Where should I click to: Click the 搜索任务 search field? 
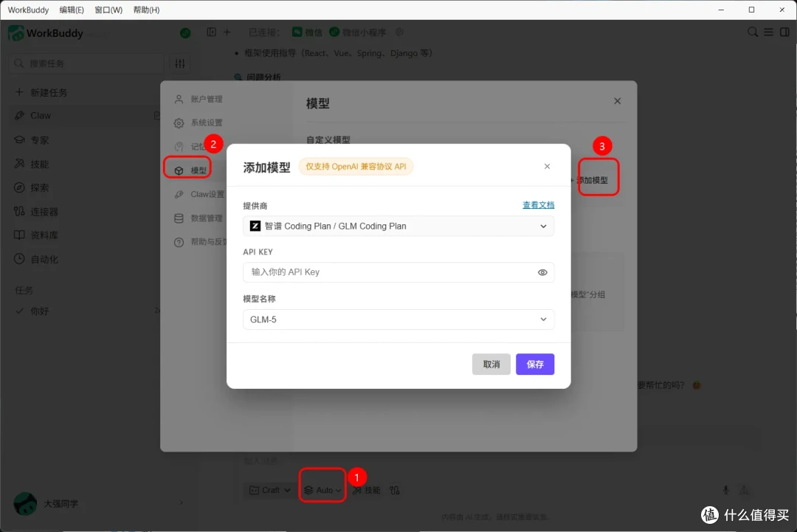pyautogui.click(x=86, y=63)
